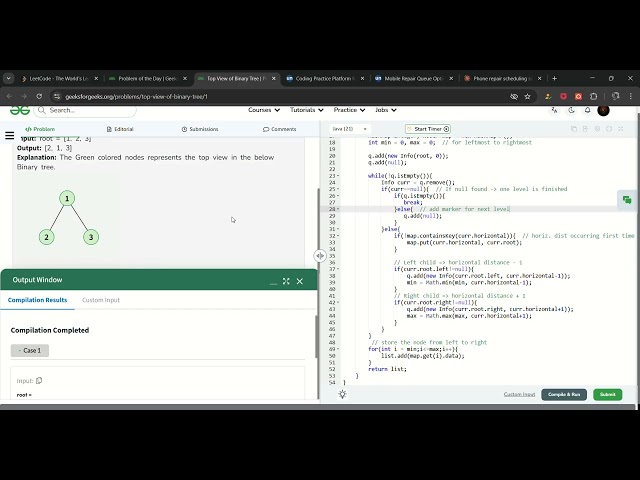This screenshot has height=480, width=640.
Task: Toggle dark mode moon icon
Action: pyautogui.click(x=571, y=110)
